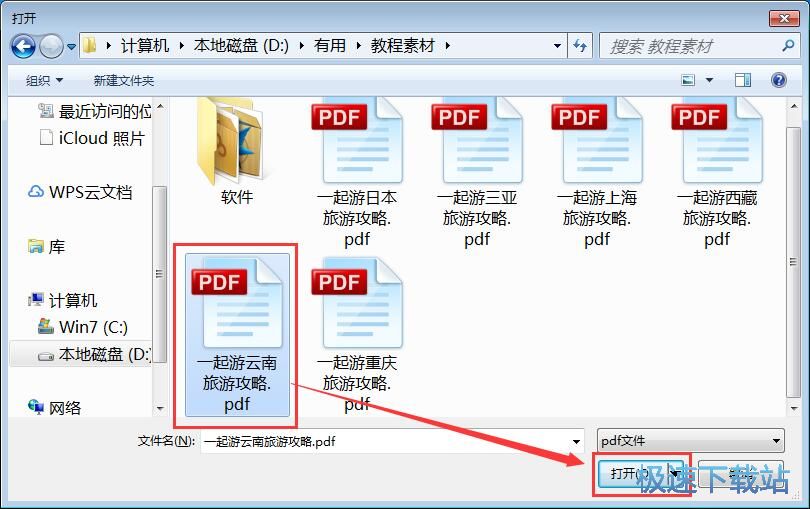Click the folder icon in address bar
Image resolution: width=810 pixels, height=509 pixels.
[90, 45]
